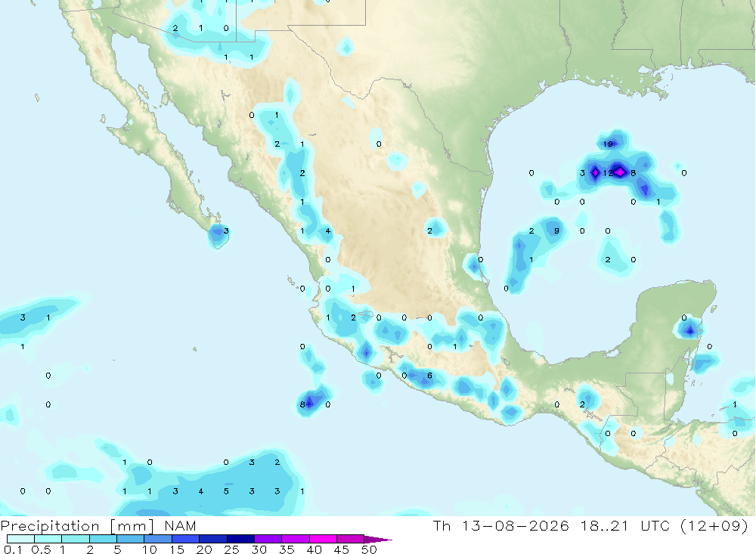The width and height of the screenshot is (756, 554).
Task: Click the purple arrow tip past 50 on legend
Action: click(x=378, y=539)
